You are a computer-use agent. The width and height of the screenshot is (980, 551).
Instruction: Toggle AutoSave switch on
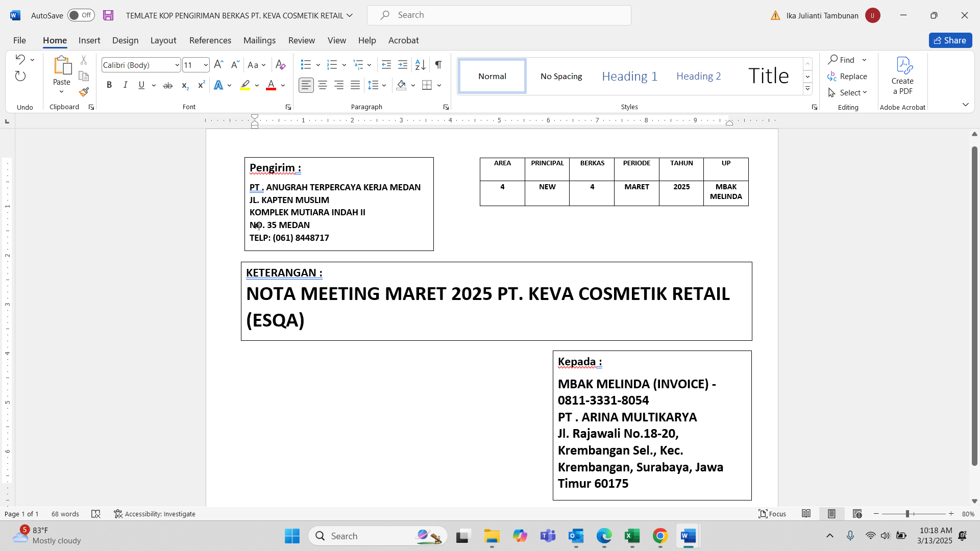pyautogui.click(x=81, y=15)
